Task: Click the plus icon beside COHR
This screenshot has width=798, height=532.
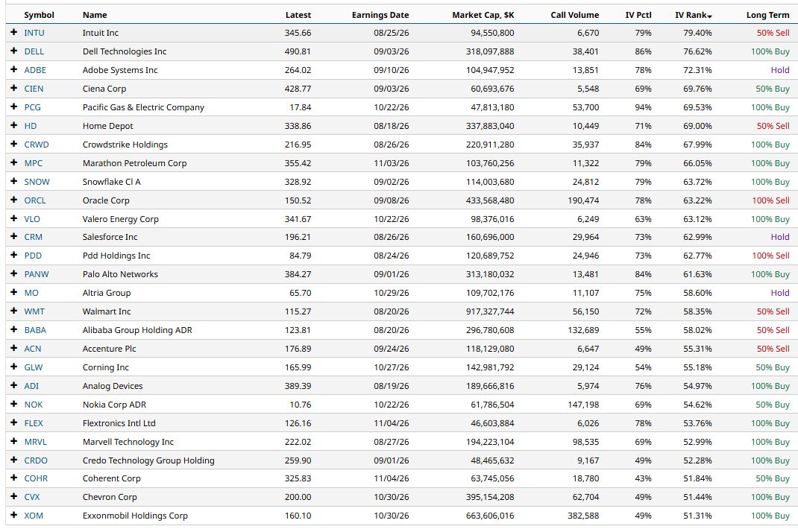Action: coord(13,478)
